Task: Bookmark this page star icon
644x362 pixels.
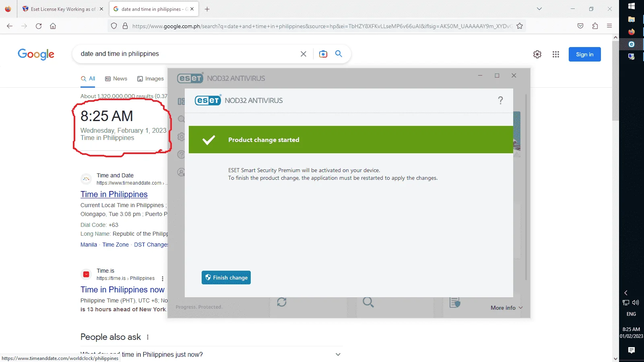Action: (x=520, y=26)
